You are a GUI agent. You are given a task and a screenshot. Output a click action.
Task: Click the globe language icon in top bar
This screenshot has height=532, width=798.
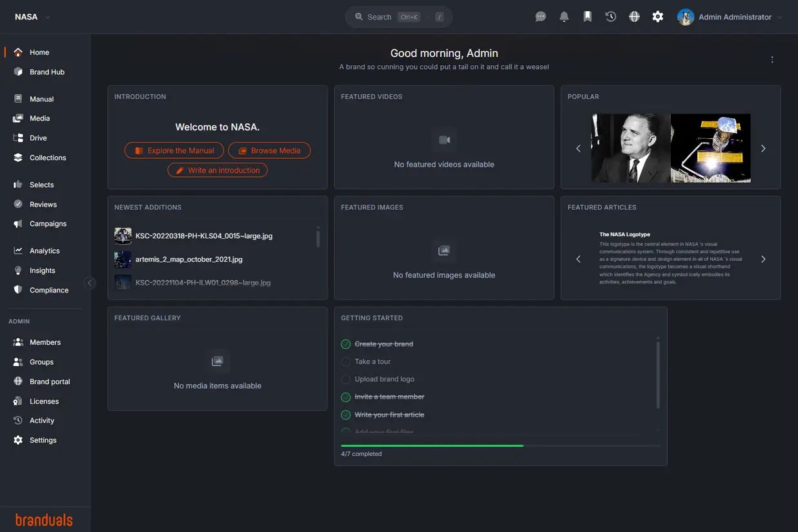[x=635, y=17]
